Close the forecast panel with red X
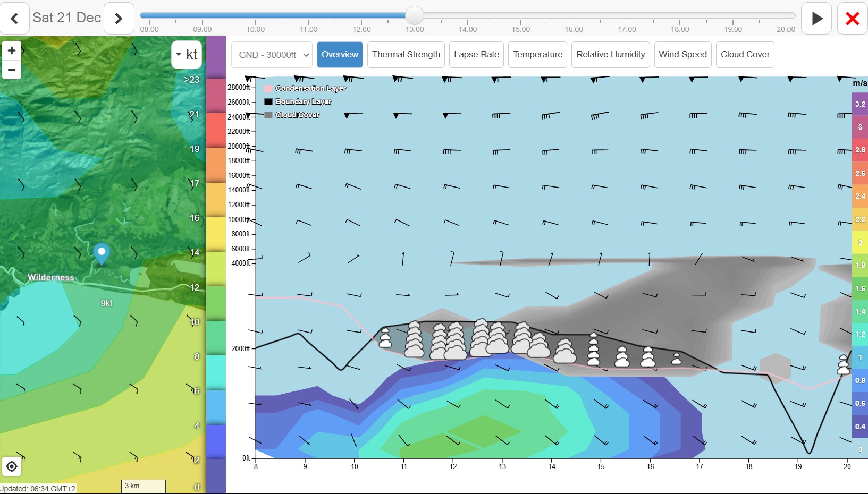Screen dimensions: 868x494 852,19
